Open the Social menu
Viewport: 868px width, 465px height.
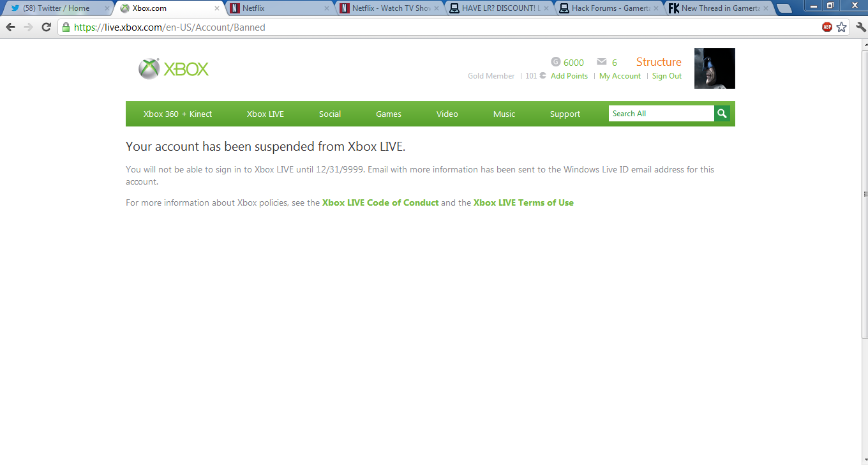(330, 114)
